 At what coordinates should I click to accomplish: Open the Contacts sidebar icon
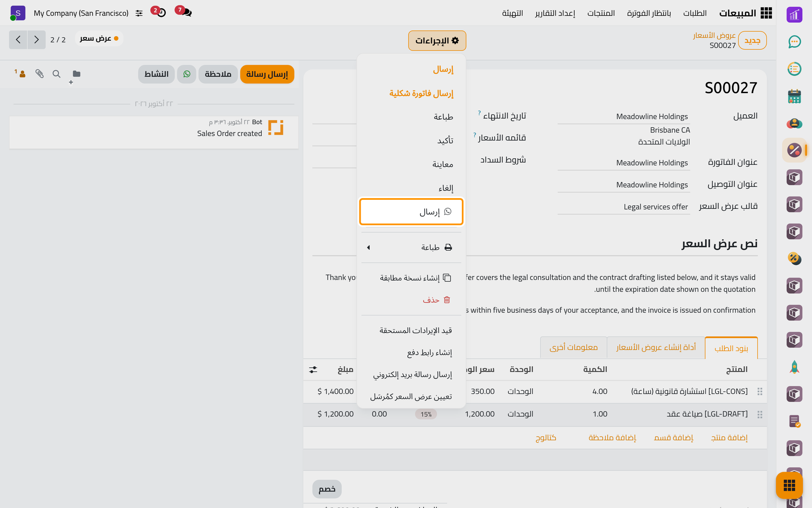click(794, 123)
